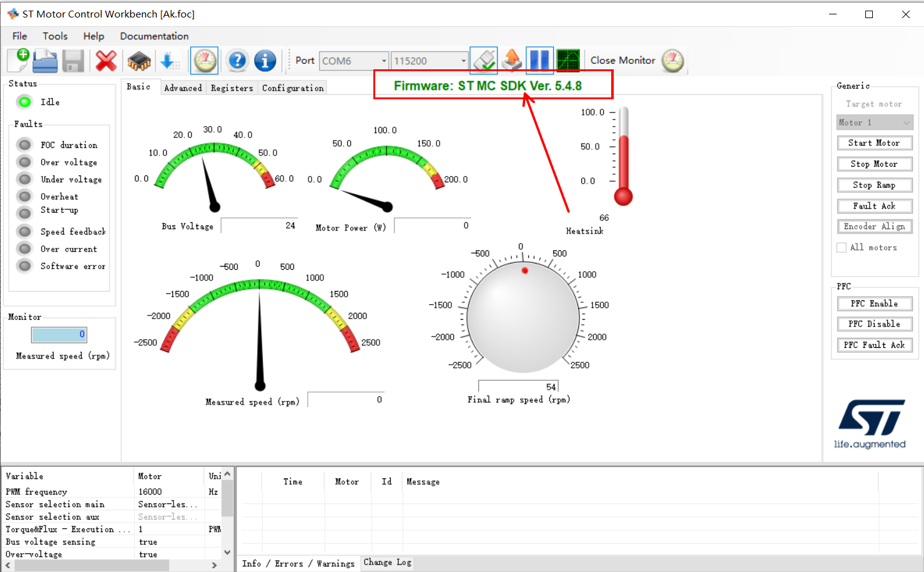Switch to the Configuration tab
Viewport: 924px width, 572px height.
coord(293,88)
